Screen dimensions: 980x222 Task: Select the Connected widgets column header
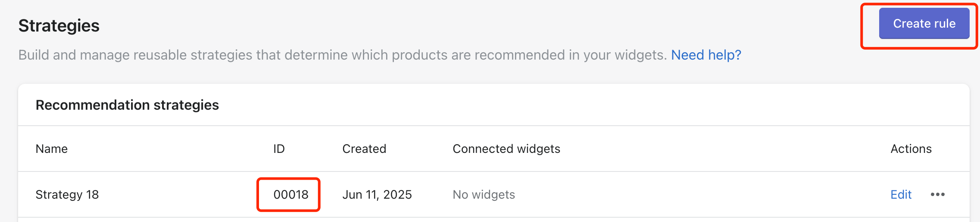pyautogui.click(x=506, y=149)
